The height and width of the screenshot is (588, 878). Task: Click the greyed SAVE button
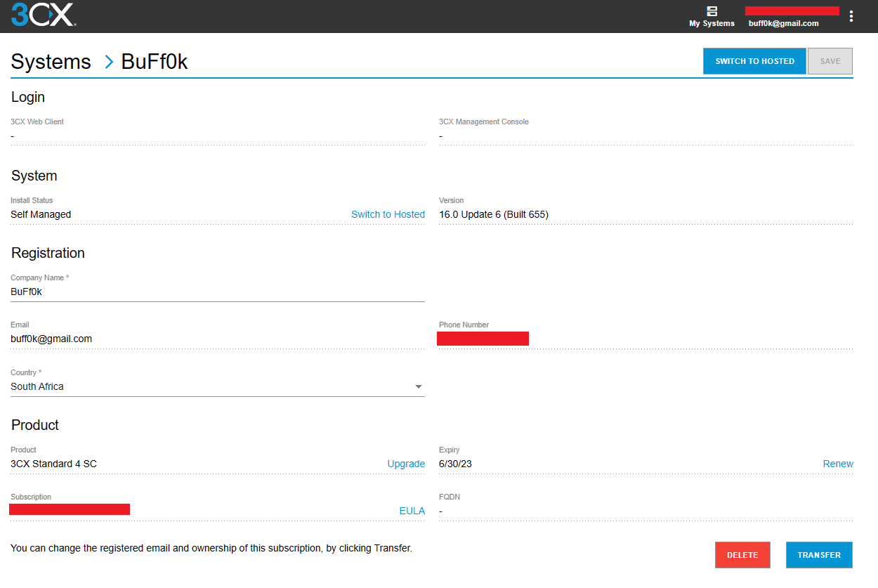point(830,61)
